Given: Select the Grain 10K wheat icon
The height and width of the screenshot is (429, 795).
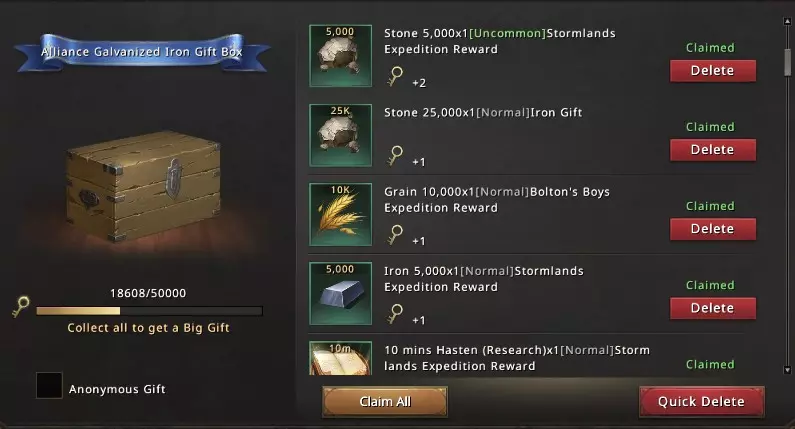Looking at the screenshot, I should [340, 214].
